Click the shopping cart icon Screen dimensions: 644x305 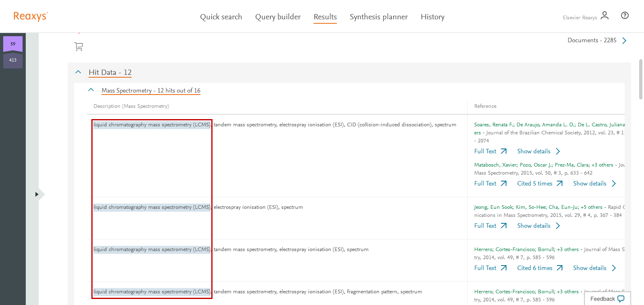78,47
